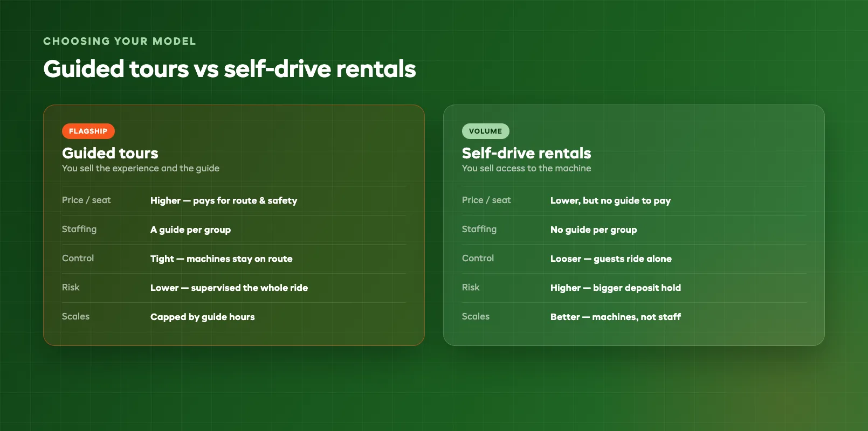The image size is (868, 431).
Task: Click 'Higher — pays for route & safety'
Action: [x=224, y=200]
